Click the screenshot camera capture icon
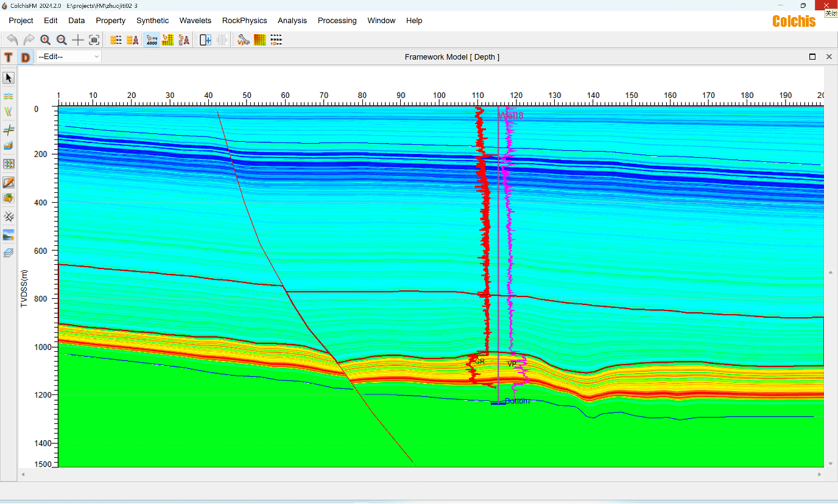 94,40
